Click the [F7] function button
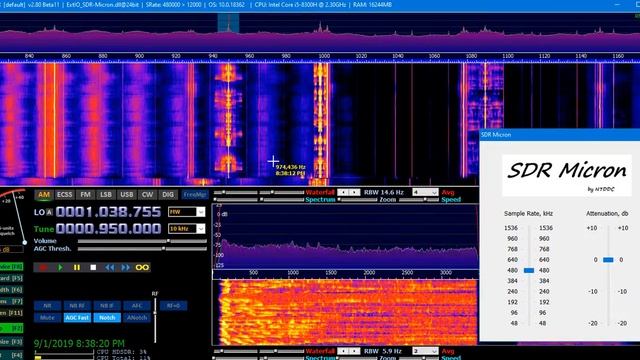 tap(11, 301)
